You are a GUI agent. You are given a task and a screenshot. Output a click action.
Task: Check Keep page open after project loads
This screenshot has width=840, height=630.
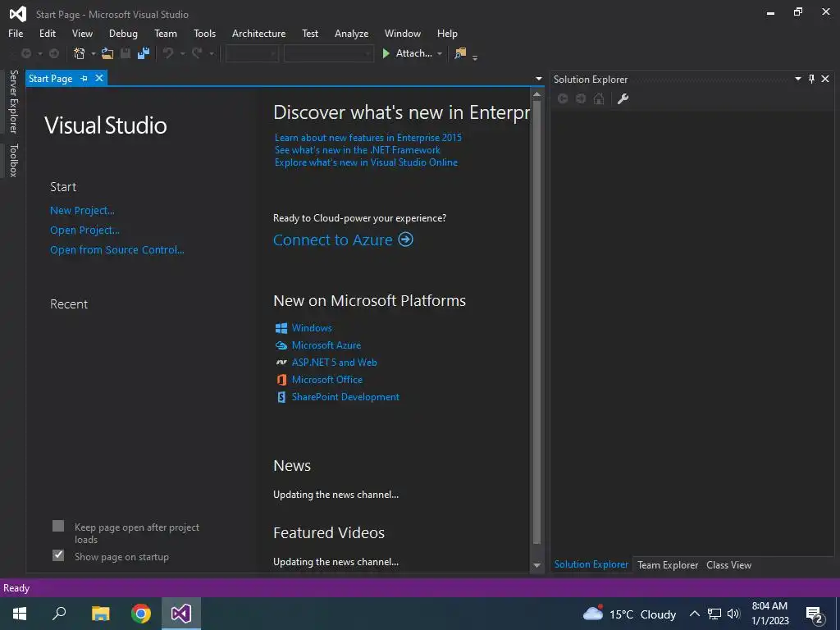[x=58, y=526]
